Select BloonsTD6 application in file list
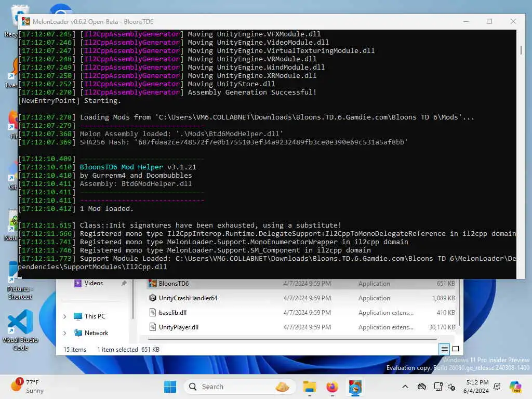The image size is (532, 399). click(302, 284)
